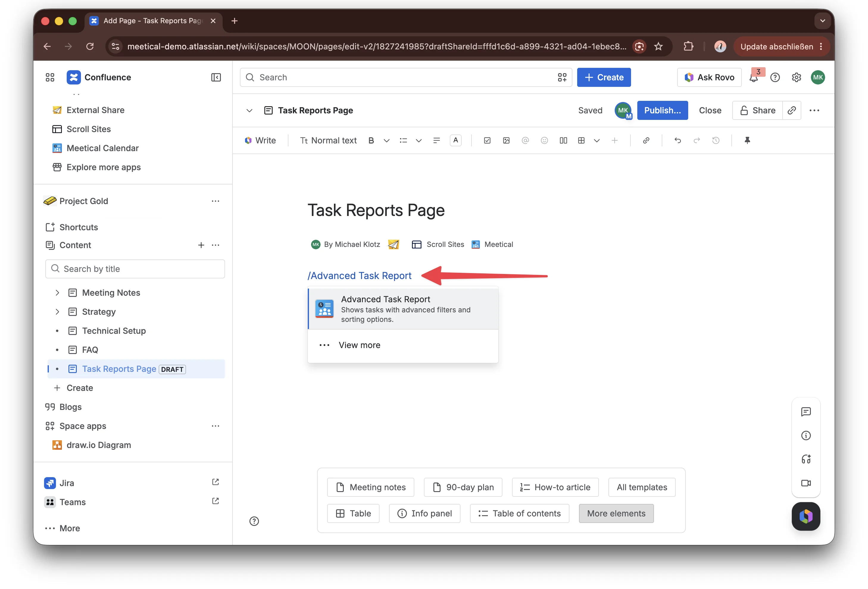Screen dimensions: 868x589
Task: Click the blue Create button
Action: [x=604, y=77]
